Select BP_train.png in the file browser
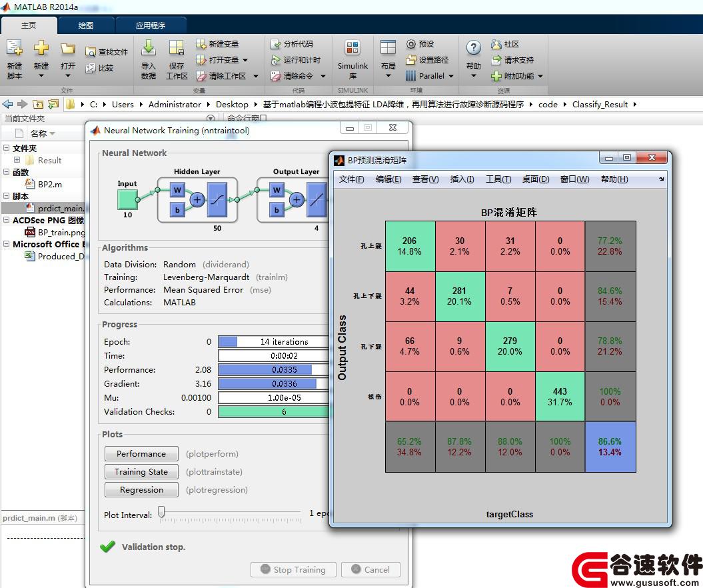703x588 pixels. tap(55, 232)
